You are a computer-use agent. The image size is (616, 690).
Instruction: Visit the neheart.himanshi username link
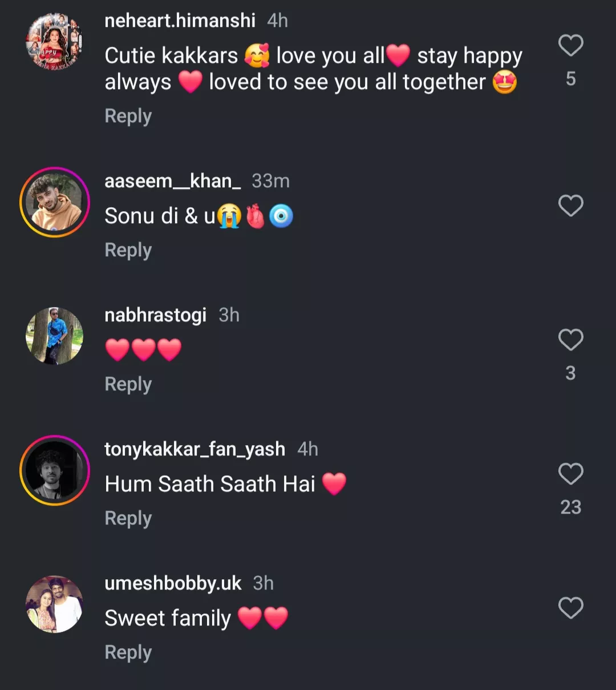[x=180, y=21]
